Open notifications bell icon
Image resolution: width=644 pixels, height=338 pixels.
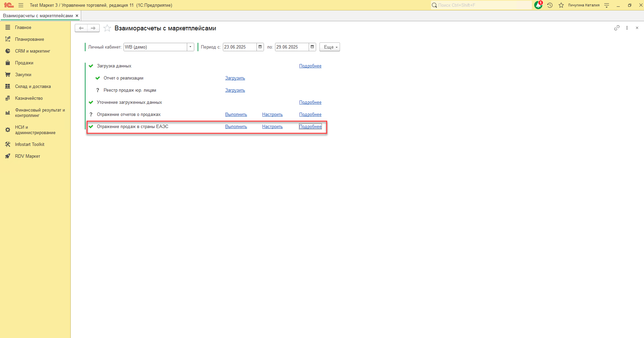point(538,5)
